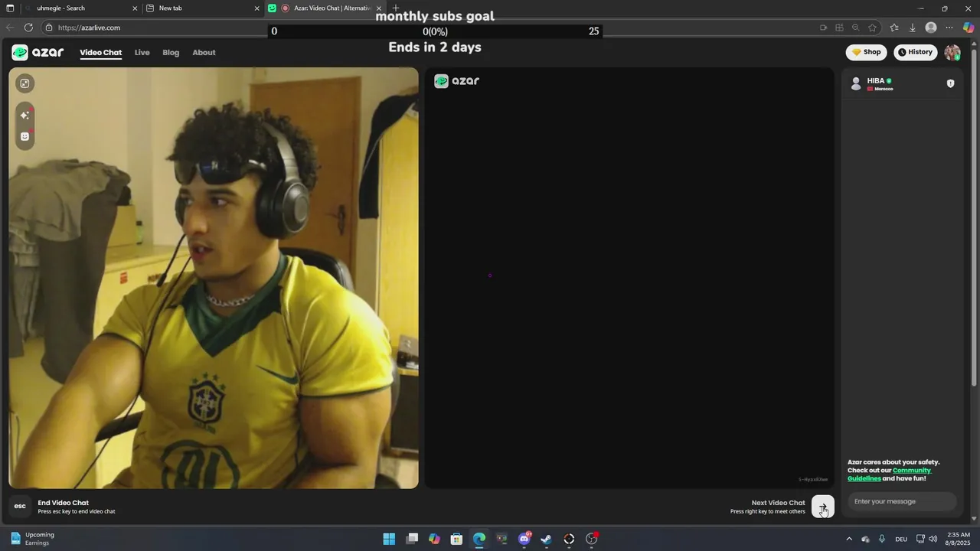Image resolution: width=980 pixels, height=551 pixels.
Task: Click the esc End Video Chat key icon
Action: [20, 507]
